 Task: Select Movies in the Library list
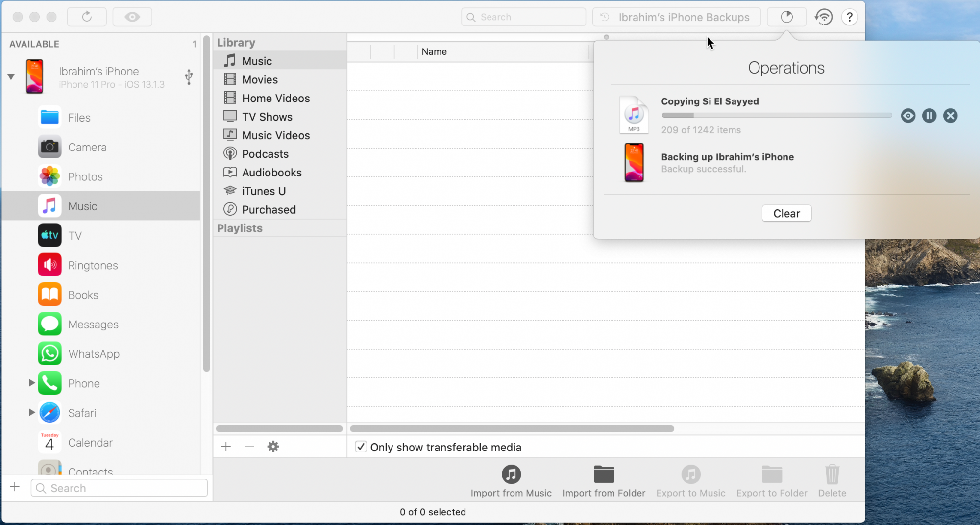coord(280,79)
